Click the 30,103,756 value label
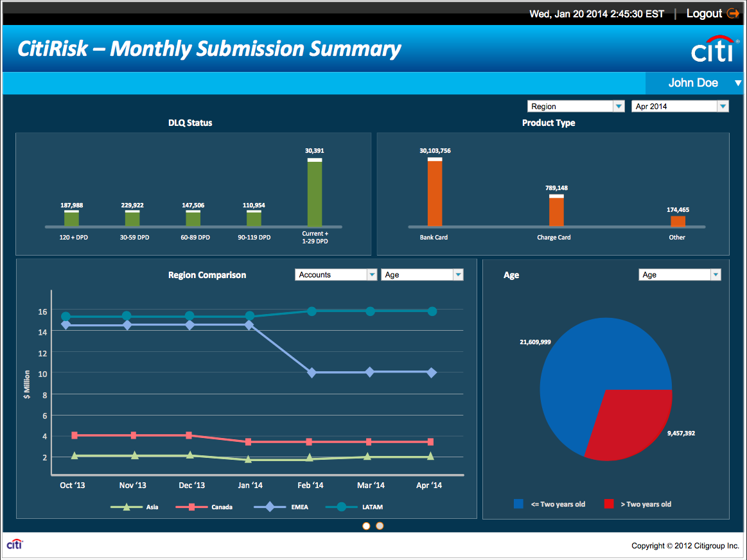 [435, 150]
